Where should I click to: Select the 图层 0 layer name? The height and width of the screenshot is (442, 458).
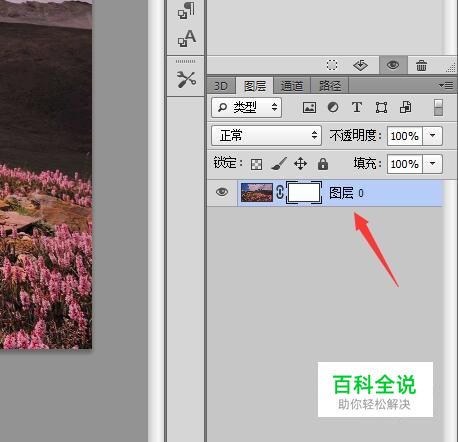tap(346, 193)
